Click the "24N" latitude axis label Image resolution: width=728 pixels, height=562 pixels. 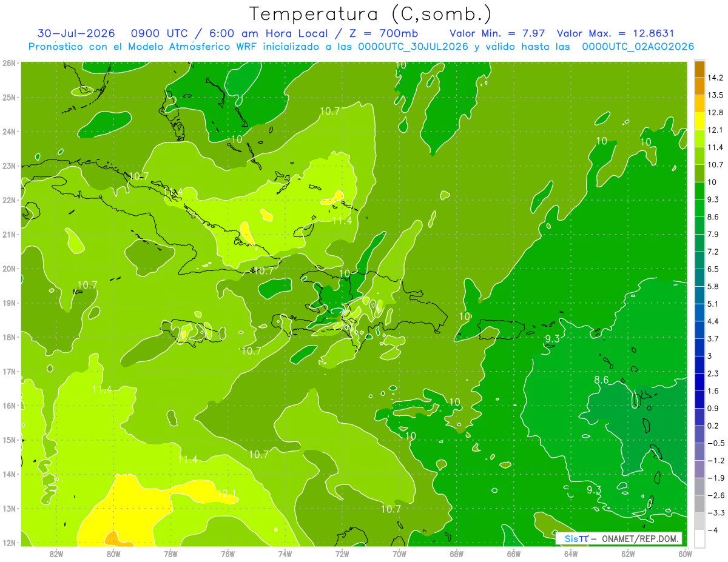tap(10, 131)
